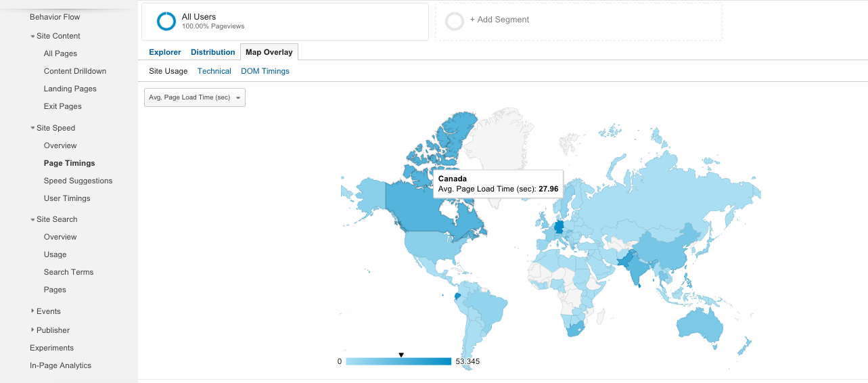Expand the Events section
Viewport: 868px width, 383px height.
(32, 311)
